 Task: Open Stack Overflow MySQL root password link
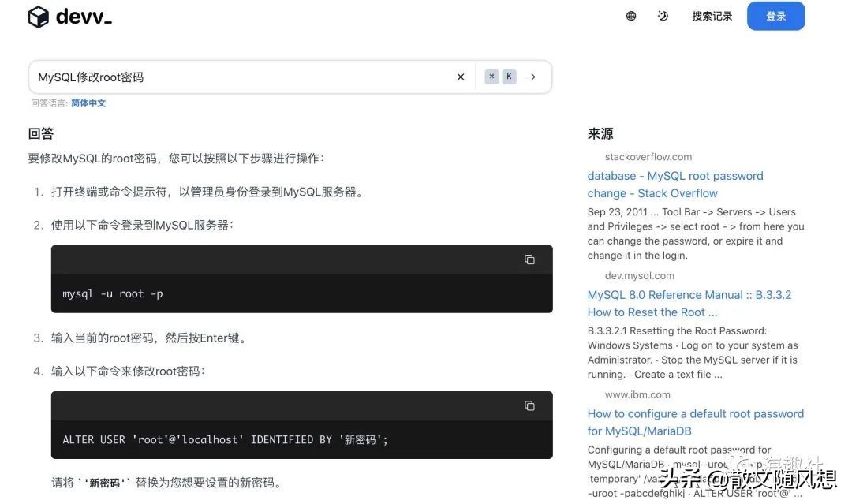[x=674, y=185]
